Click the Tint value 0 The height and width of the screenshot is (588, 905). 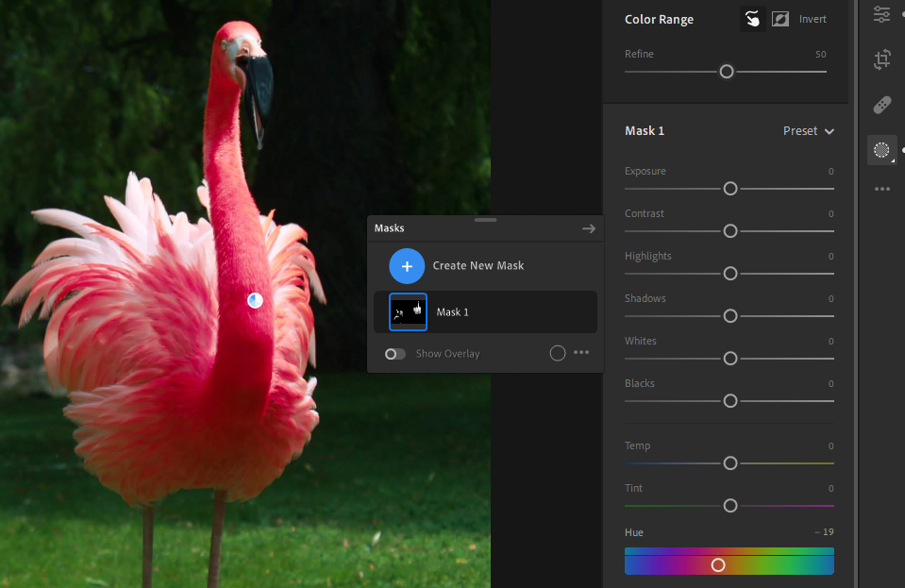831,489
